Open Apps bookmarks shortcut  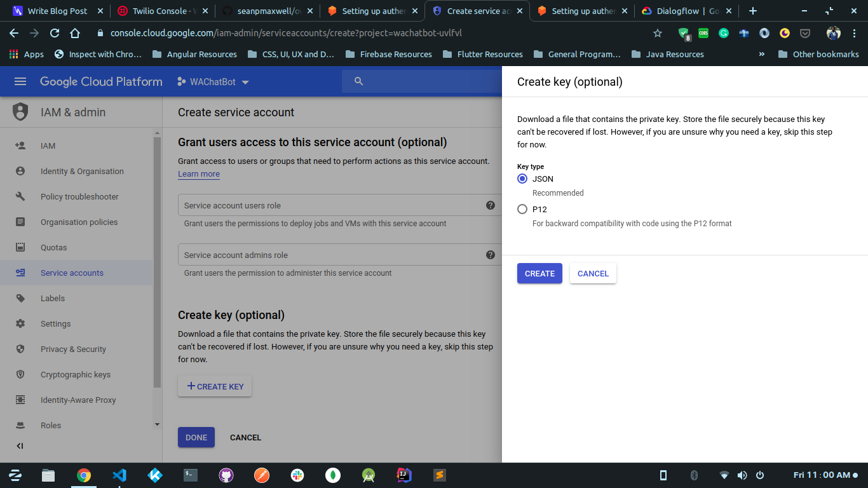pos(27,54)
